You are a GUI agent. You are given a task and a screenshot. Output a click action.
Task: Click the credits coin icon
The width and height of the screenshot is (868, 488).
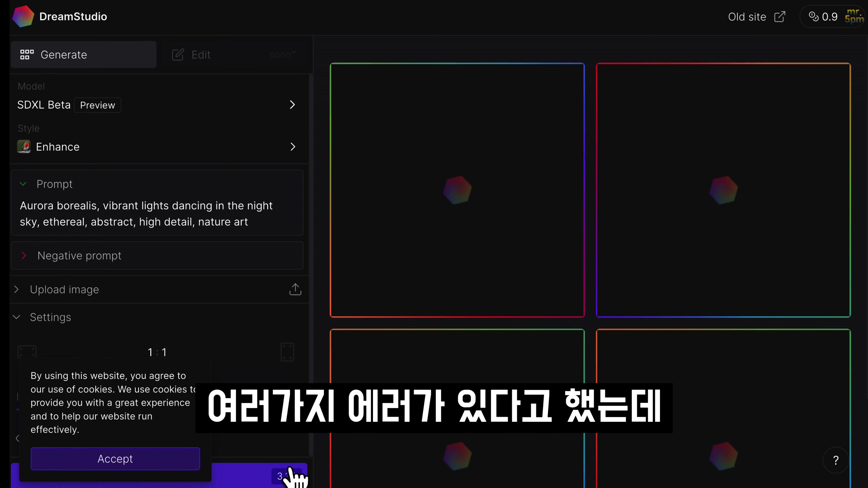tap(813, 16)
